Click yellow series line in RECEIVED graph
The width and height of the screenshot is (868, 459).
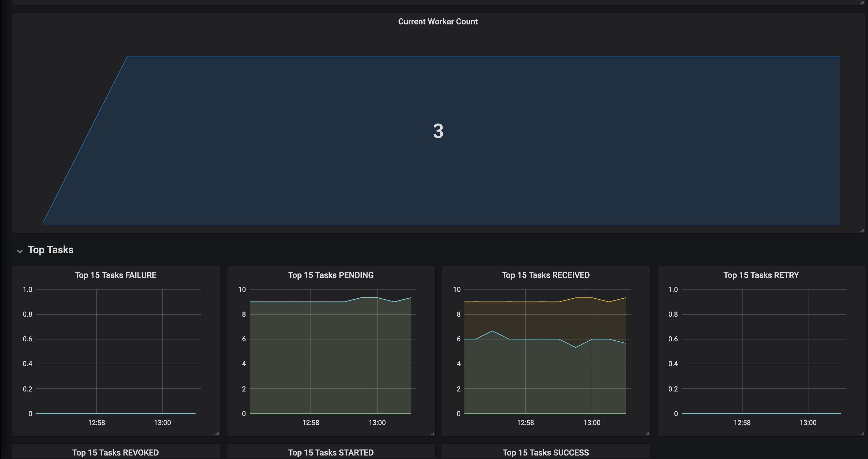click(505, 302)
